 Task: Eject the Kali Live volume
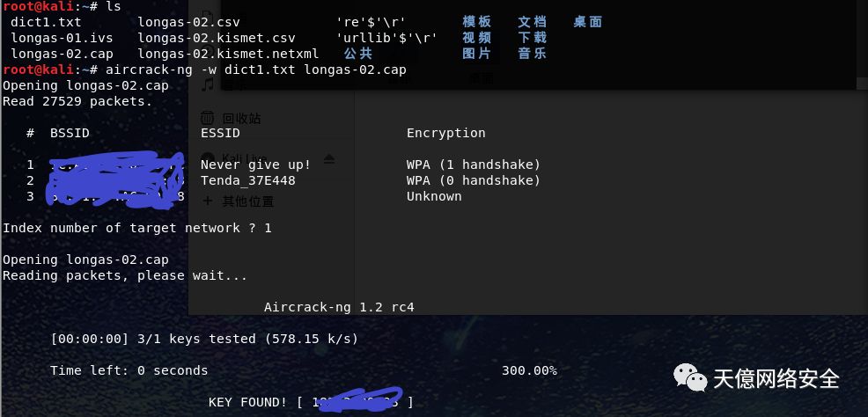[329, 159]
